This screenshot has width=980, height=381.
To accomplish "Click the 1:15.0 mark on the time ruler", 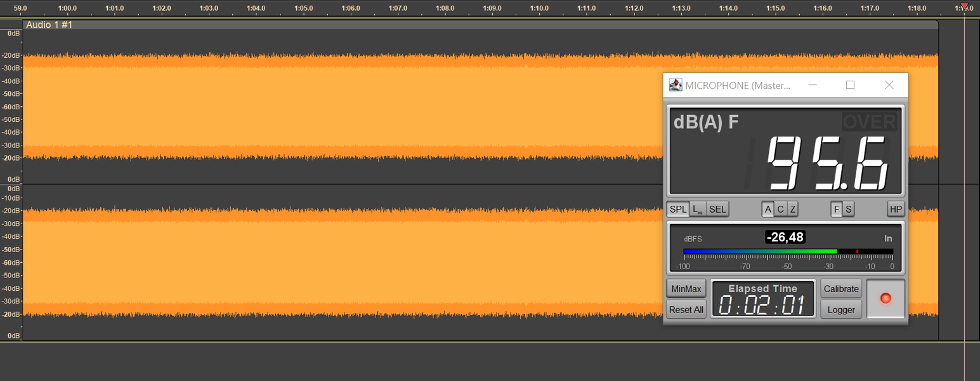I will pos(775,8).
